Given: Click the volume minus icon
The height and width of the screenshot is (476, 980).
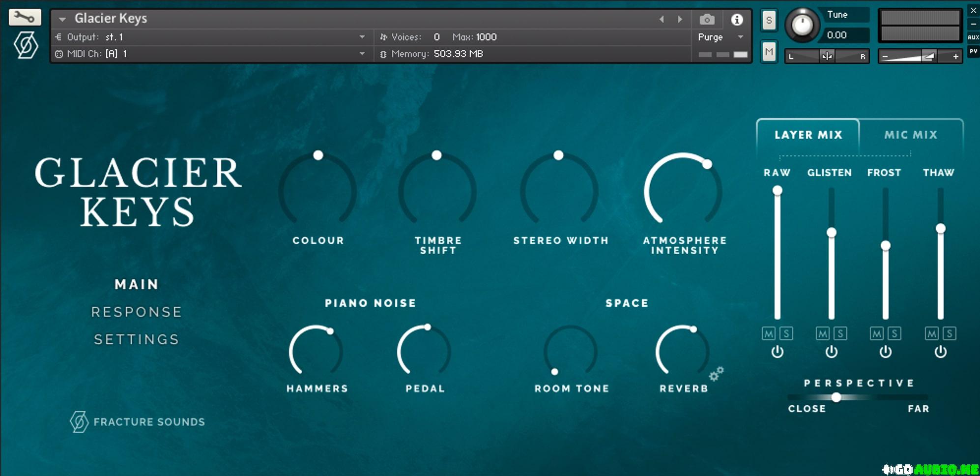Looking at the screenshot, I should [885, 57].
